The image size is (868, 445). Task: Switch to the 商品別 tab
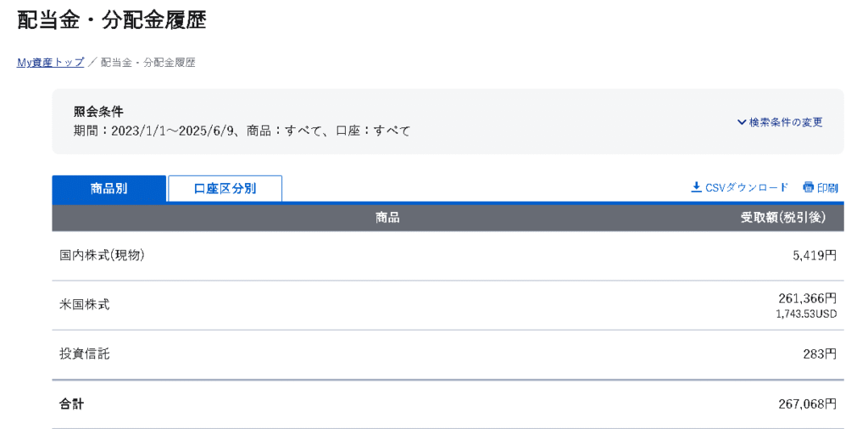click(109, 189)
